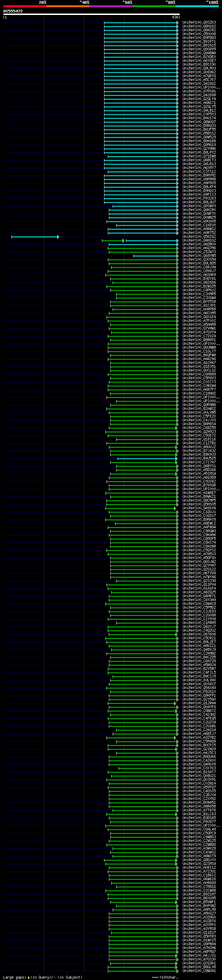Viewport: 222px width, 980px height.
Task: Select label UniRef100_B6UF55
Action: 199,130
